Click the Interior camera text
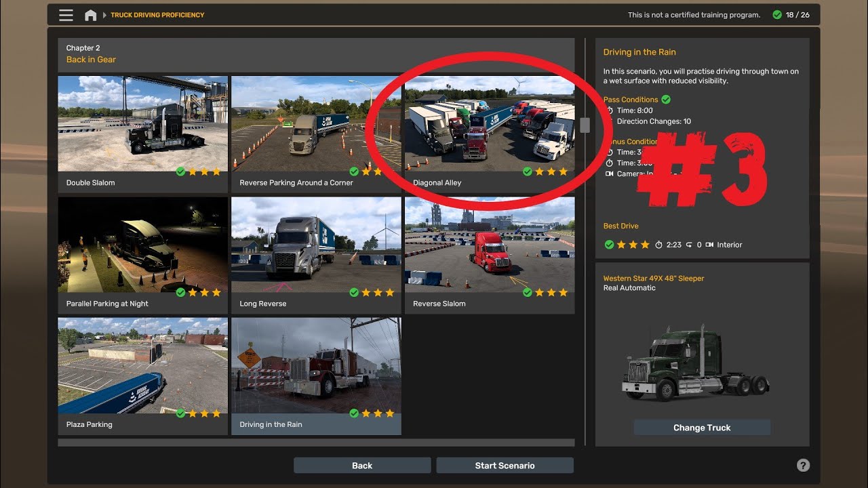The height and width of the screenshot is (488, 868). (x=730, y=245)
